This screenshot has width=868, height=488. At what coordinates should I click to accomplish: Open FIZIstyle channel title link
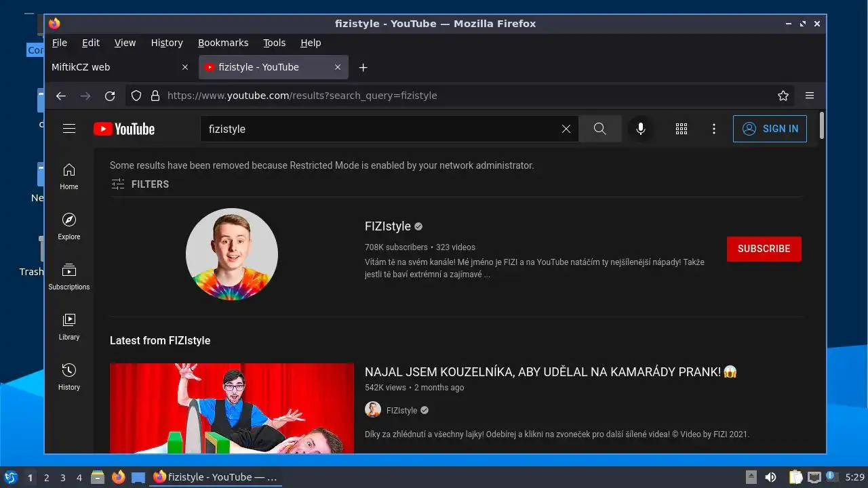388,226
